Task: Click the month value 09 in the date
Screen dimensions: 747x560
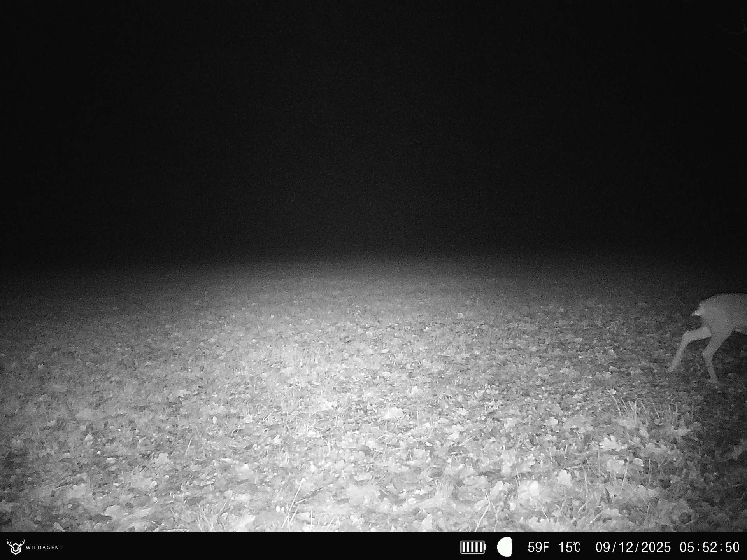Action: click(603, 547)
